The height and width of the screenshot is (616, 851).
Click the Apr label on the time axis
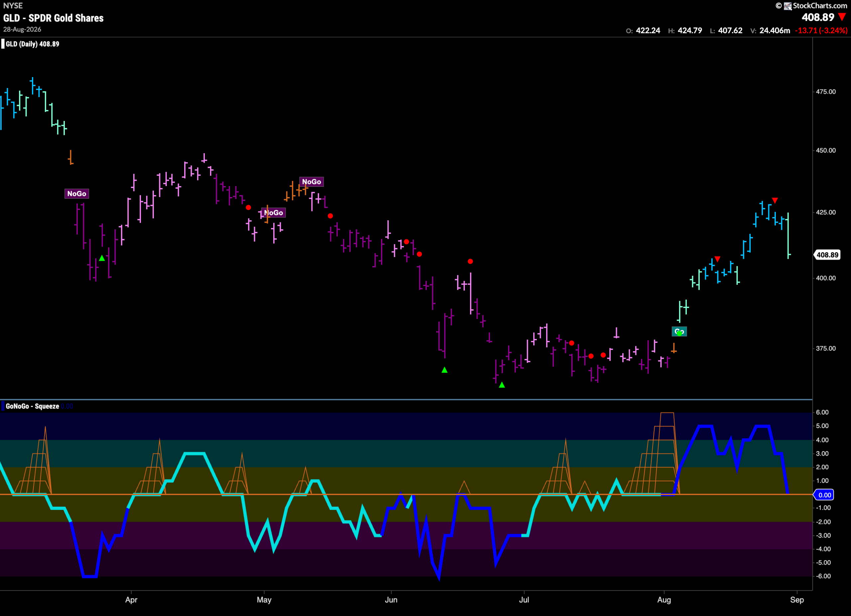(131, 599)
